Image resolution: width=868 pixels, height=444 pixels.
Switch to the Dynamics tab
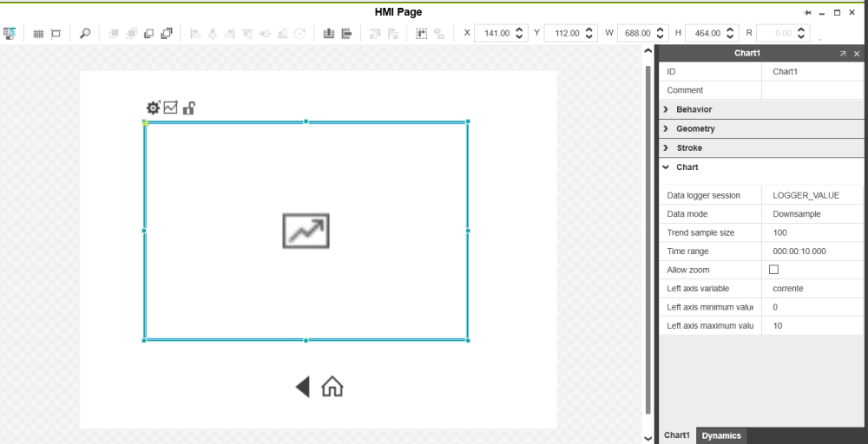(x=721, y=435)
